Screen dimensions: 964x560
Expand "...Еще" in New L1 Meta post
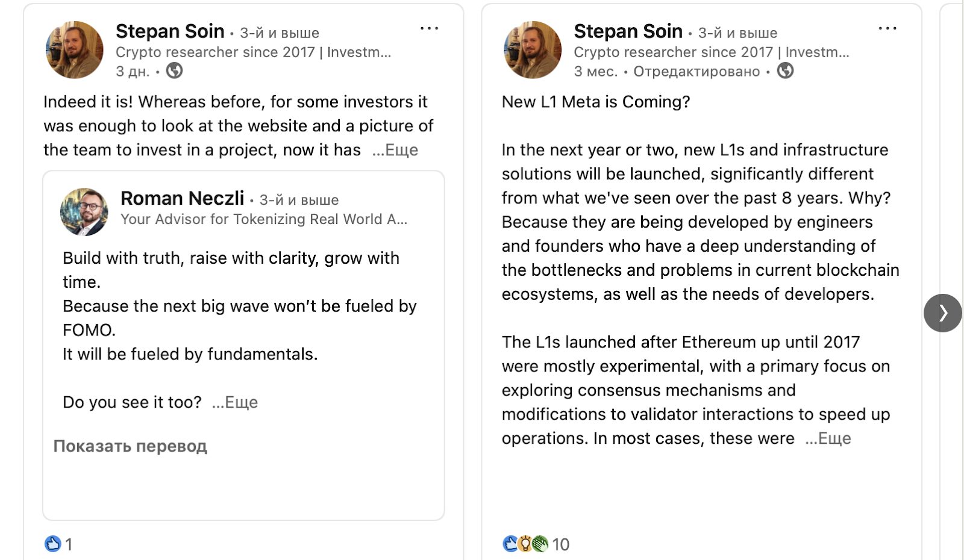[x=828, y=438]
